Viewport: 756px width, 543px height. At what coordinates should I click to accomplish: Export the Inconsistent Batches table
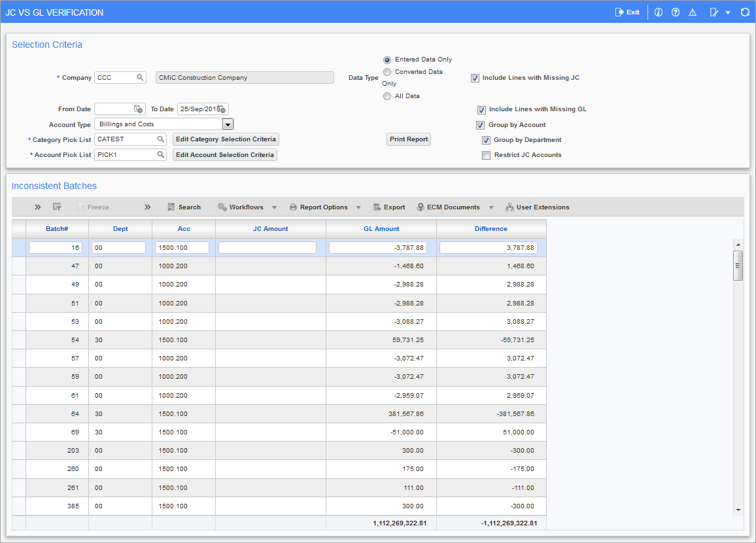[389, 207]
